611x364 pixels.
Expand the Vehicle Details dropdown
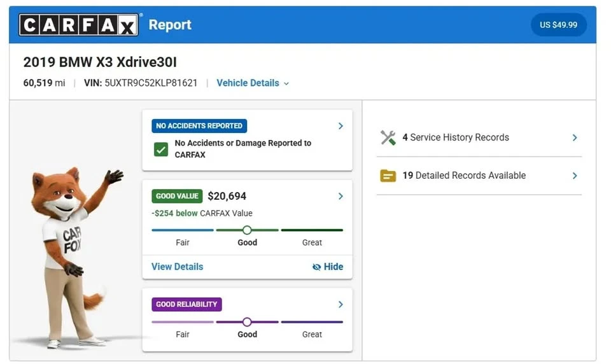(x=253, y=83)
